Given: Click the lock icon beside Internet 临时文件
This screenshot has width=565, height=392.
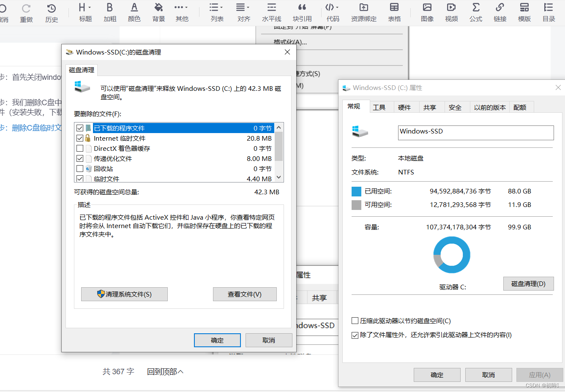Looking at the screenshot, I should click(x=88, y=138).
